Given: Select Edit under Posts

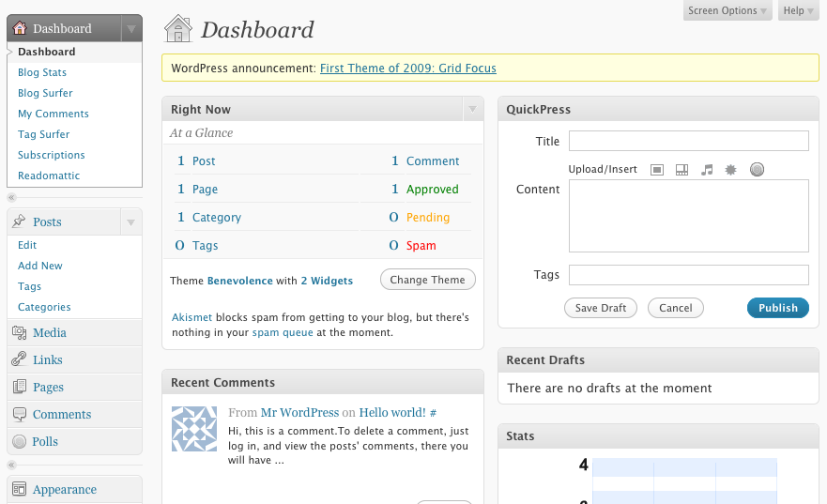Looking at the screenshot, I should click(27, 245).
